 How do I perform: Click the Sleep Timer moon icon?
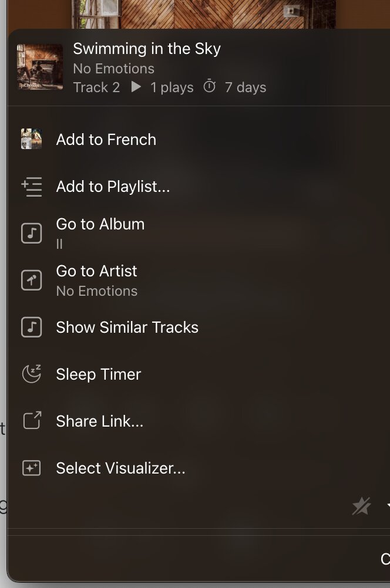pyautogui.click(x=31, y=374)
